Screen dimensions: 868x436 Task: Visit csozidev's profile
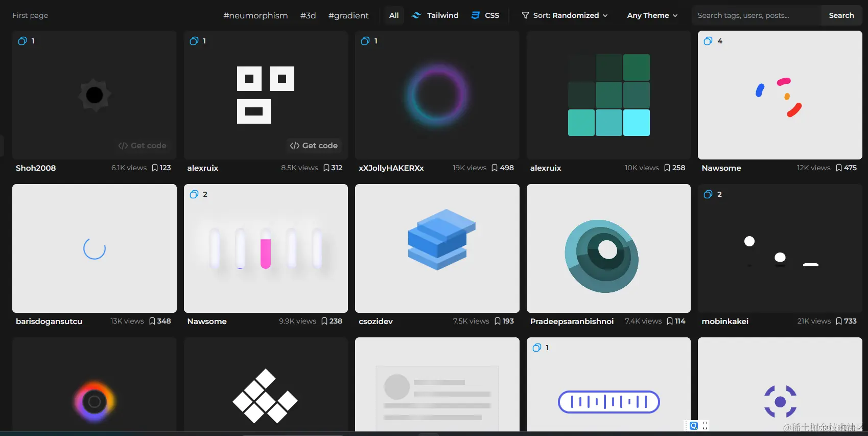pos(376,321)
